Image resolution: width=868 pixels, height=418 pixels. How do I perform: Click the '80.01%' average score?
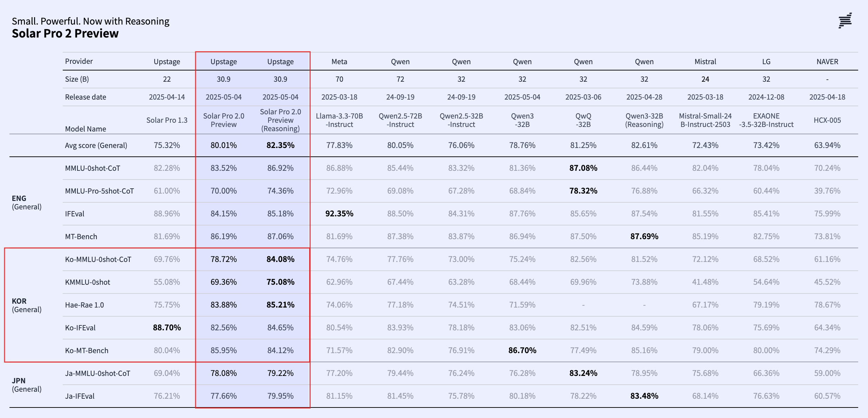pos(224,145)
